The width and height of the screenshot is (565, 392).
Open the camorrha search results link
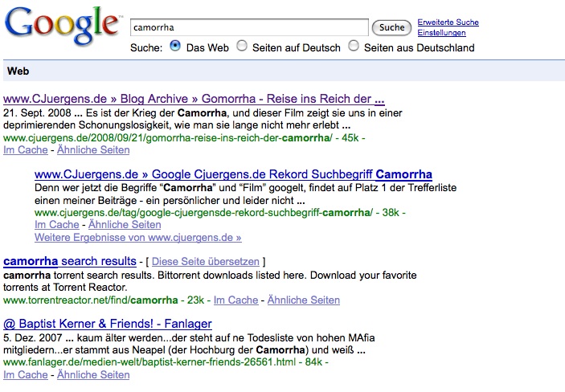(x=70, y=261)
